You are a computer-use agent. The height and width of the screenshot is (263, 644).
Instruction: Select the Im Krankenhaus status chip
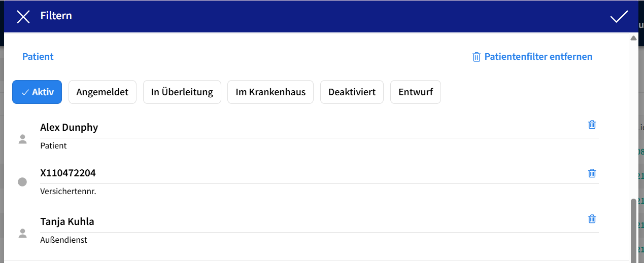tap(270, 92)
